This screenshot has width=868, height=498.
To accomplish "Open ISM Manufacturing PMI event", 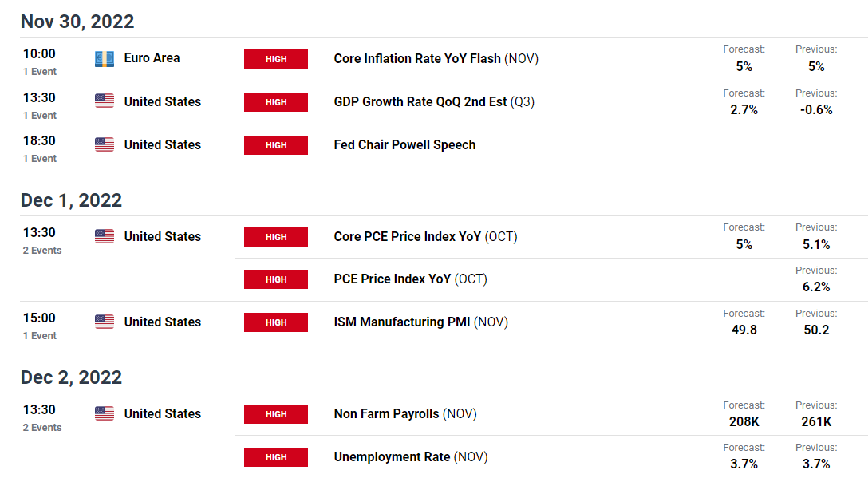I will coord(420,322).
